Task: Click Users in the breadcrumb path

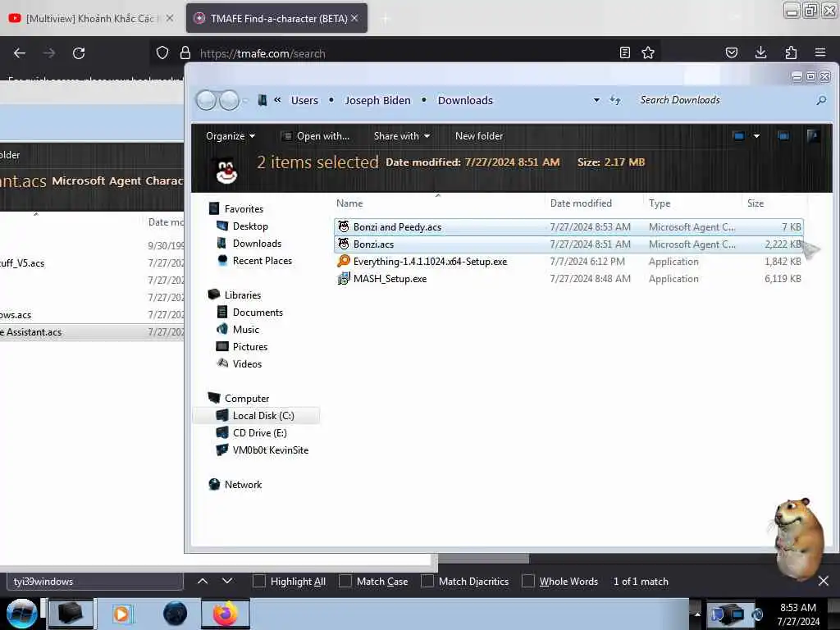Action: point(304,101)
